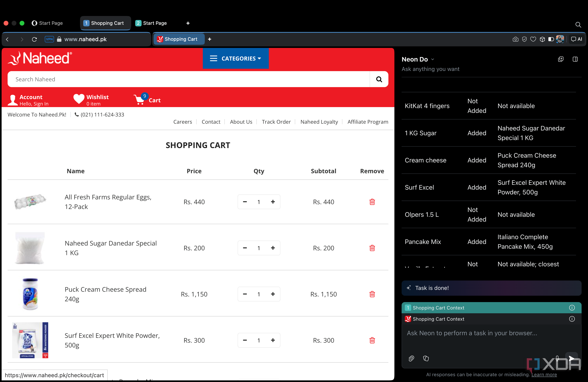Toggle the sidebar layout icon in Neon panel

click(x=575, y=59)
